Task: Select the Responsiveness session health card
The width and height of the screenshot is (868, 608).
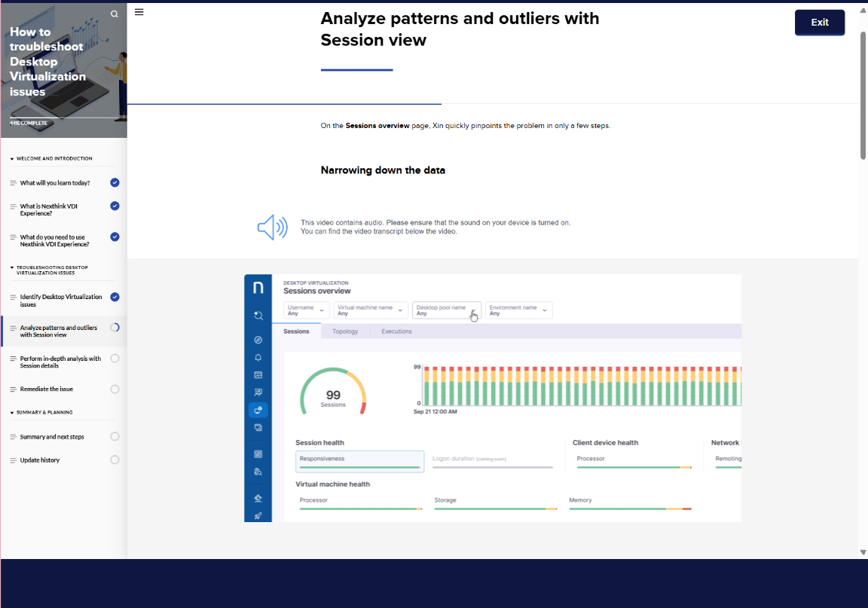Action: pyautogui.click(x=360, y=461)
